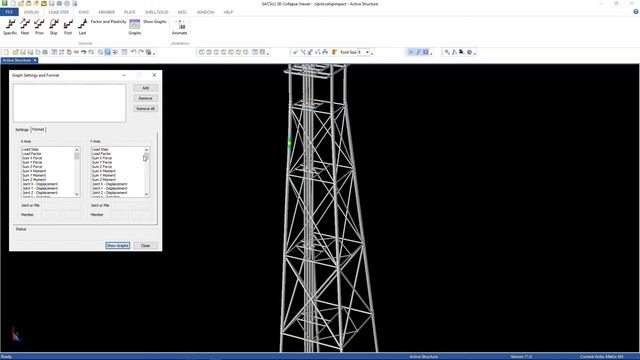Click the redo arrow in the toolbar
This screenshot has height=360, width=640.
pos(141,52)
